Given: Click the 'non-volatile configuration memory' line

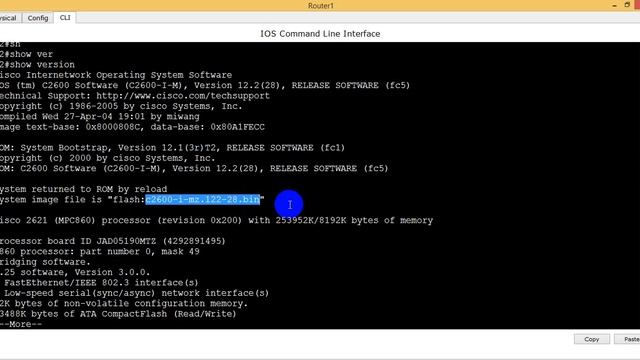Looking at the screenshot, I should [x=124, y=303].
